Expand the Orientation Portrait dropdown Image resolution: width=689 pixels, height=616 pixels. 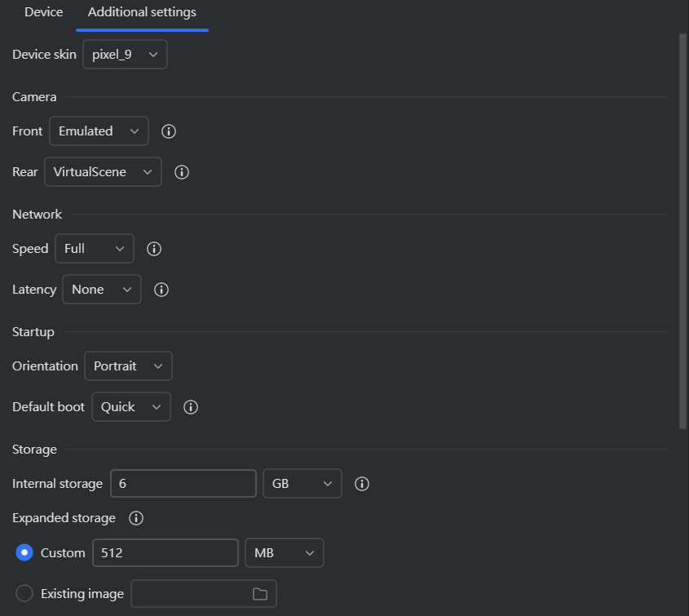coord(128,366)
